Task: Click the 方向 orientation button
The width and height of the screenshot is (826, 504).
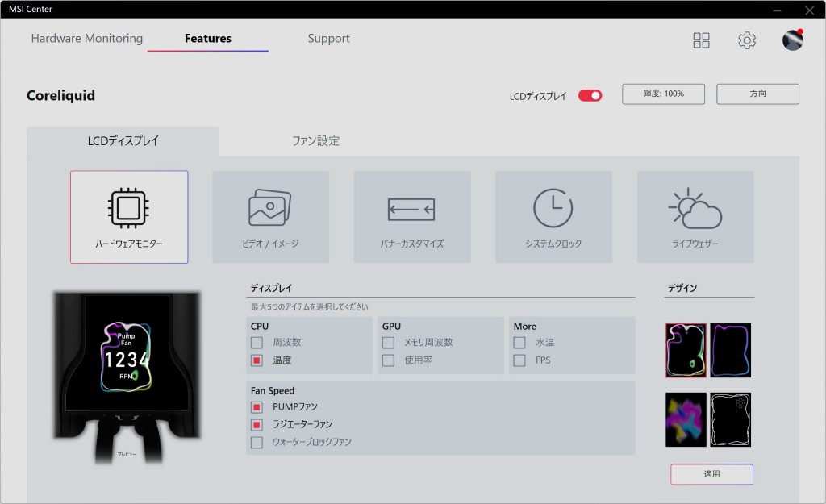Action: (x=757, y=94)
